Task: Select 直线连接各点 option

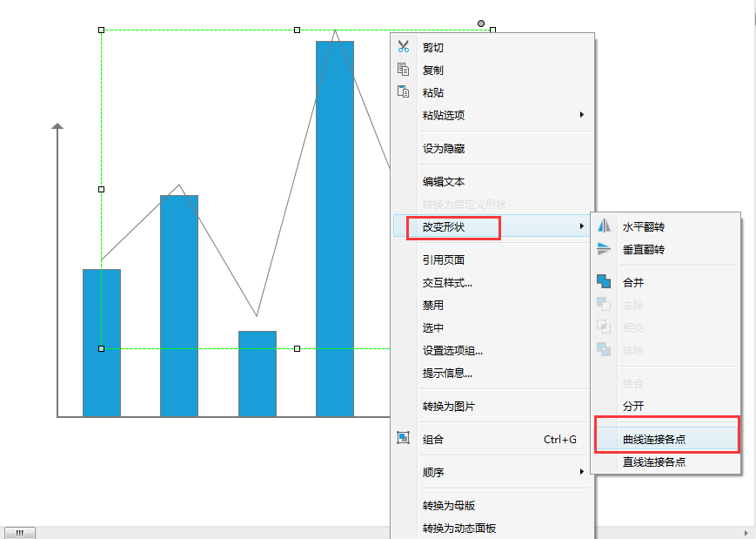Action: click(666, 462)
